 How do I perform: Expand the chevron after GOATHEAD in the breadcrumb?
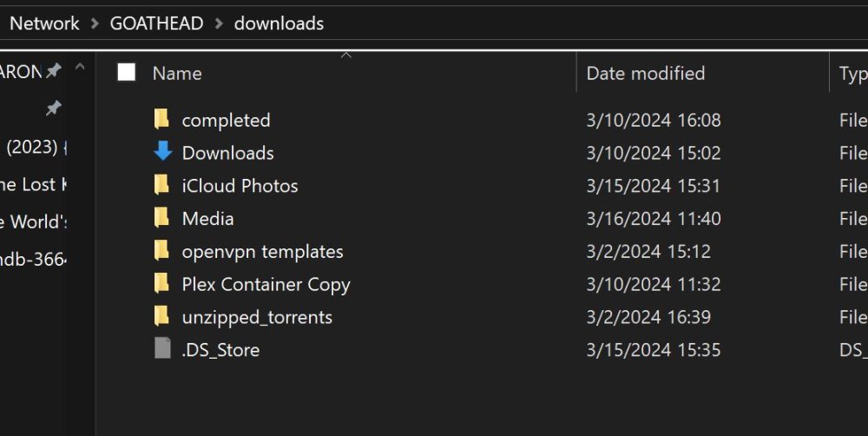[x=219, y=23]
